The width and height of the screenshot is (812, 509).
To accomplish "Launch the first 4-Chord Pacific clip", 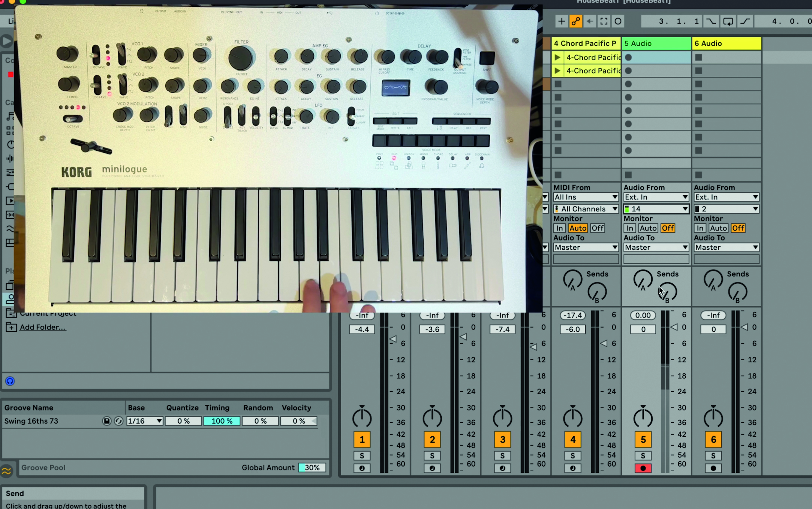I will (557, 57).
